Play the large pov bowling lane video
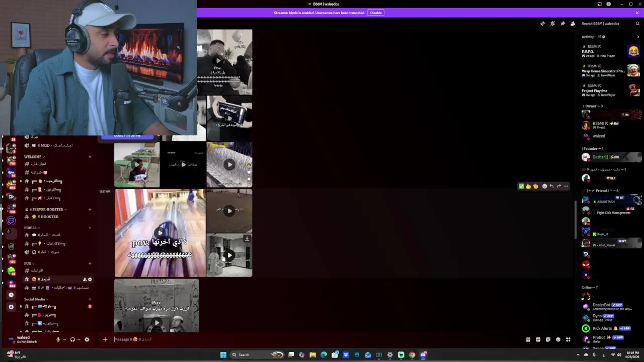 point(160,233)
